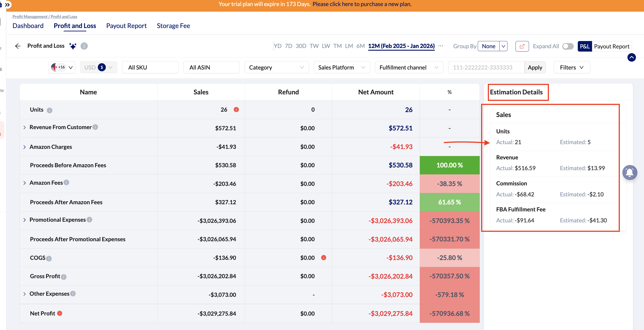Click the Apply button
This screenshot has width=644, height=330.
tap(535, 67)
